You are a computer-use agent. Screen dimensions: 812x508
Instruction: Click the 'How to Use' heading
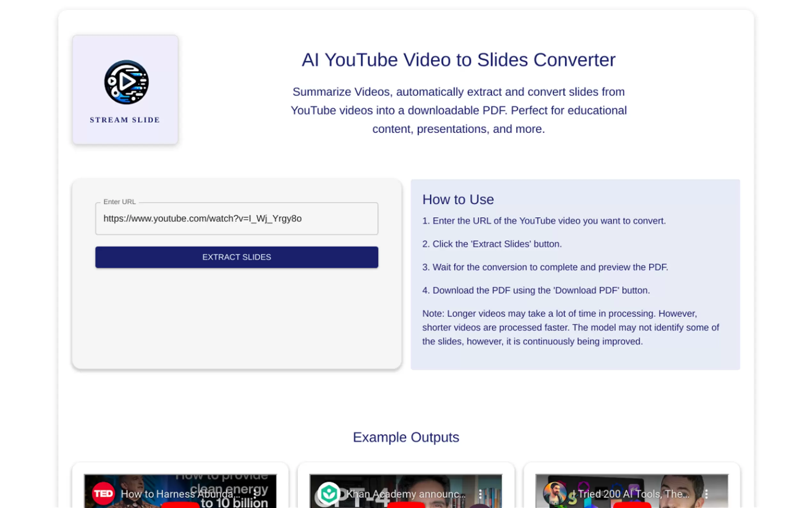[458, 200]
